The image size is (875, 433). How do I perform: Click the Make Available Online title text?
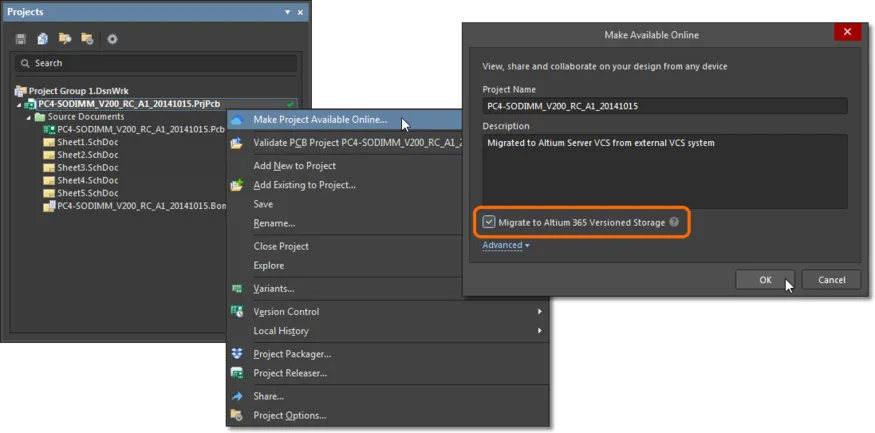point(652,35)
